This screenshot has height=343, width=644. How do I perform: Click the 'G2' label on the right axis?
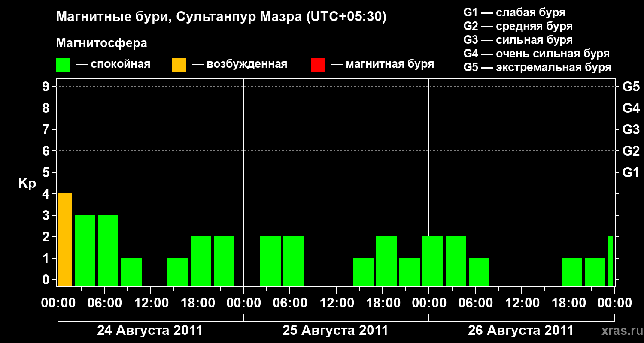pos(631,151)
